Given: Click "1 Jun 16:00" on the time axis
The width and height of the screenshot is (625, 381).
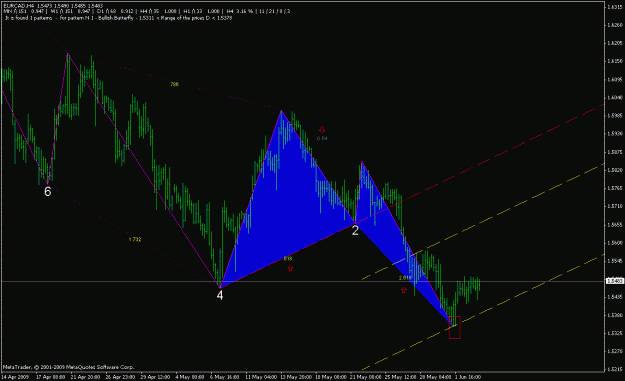Looking at the screenshot, I should (468, 377).
